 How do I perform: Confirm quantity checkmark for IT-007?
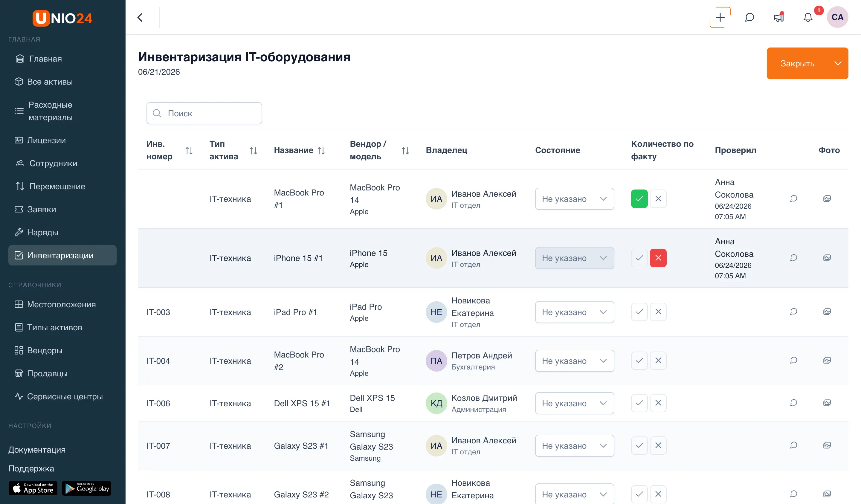point(639,445)
